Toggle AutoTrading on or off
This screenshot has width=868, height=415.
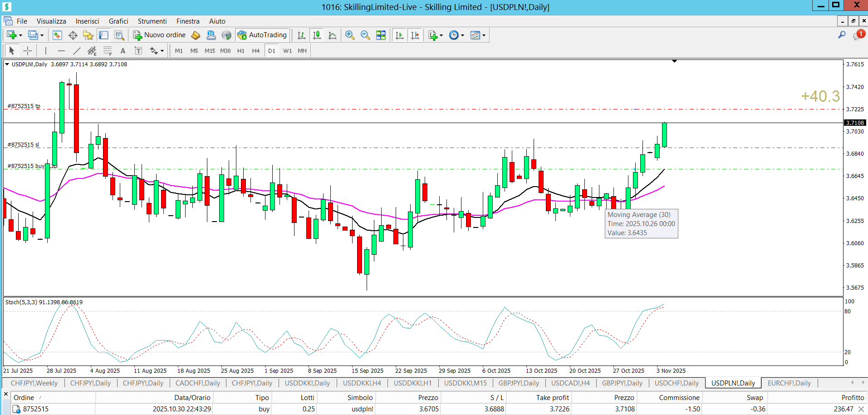(x=262, y=35)
